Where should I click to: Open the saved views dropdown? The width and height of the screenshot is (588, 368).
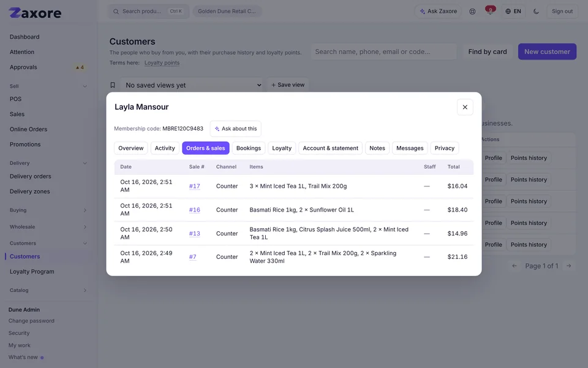click(192, 85)
